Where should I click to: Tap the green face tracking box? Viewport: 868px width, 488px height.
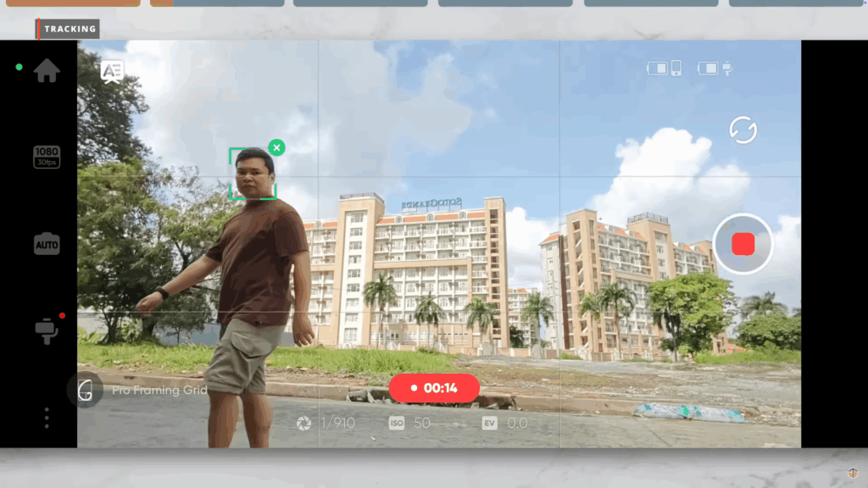(x=252, y=175)
